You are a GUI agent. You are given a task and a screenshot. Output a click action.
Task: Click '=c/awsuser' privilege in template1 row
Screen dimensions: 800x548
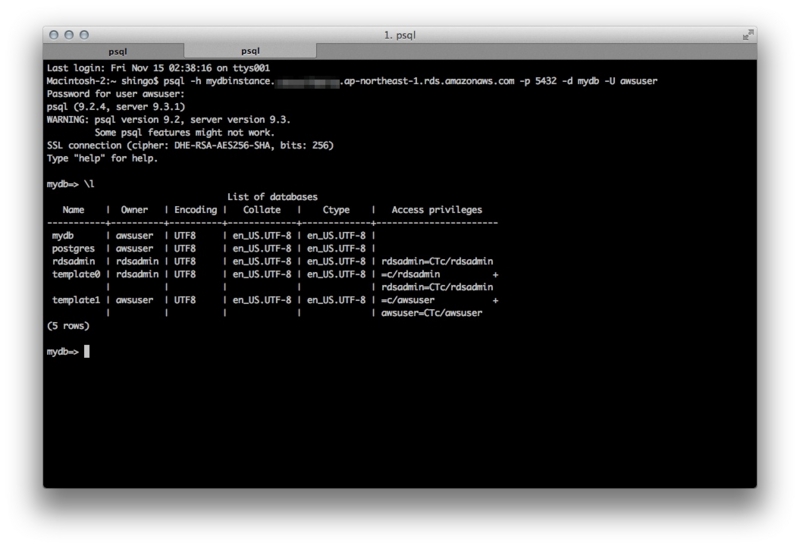pyautogui.click(x=408, y=300)
